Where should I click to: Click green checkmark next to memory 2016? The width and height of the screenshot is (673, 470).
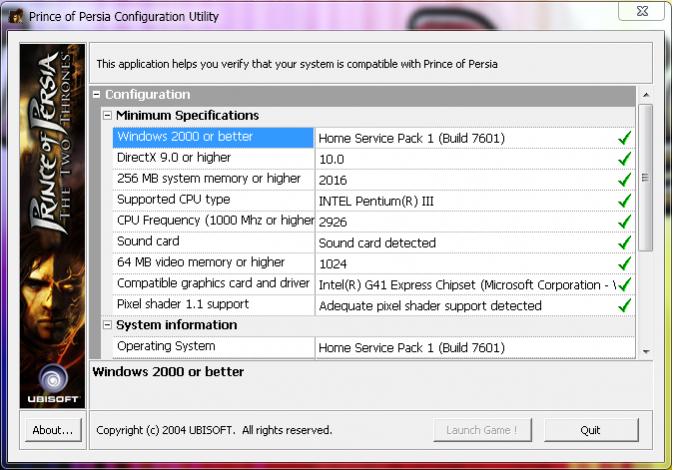(x=625, y=179)
